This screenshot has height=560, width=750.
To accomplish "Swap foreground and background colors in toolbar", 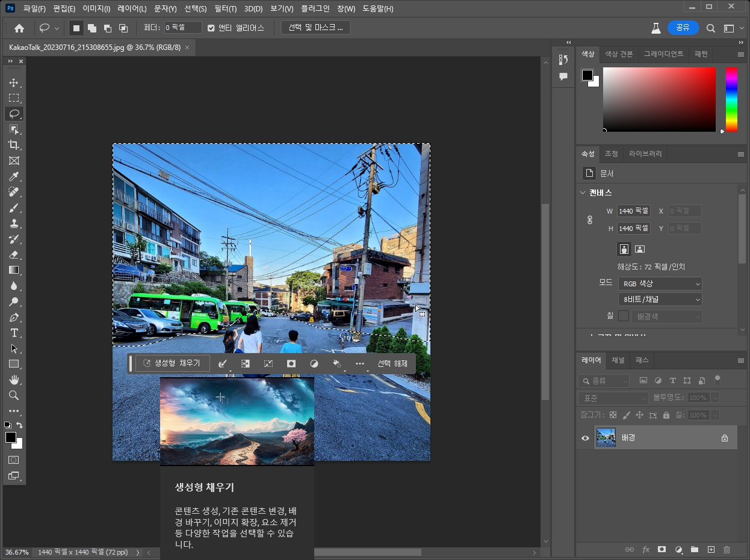I will (x=19, y=425).
